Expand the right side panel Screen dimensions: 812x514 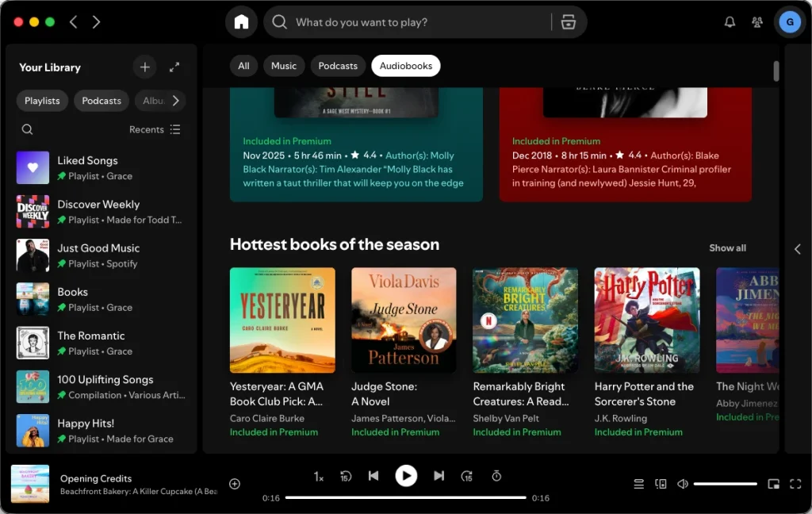[x=798, y=249]
